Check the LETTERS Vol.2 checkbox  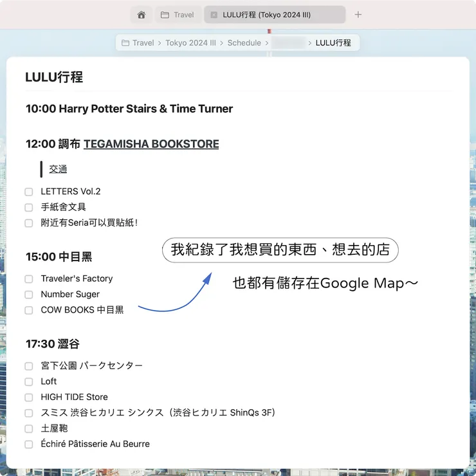point(29,192)
